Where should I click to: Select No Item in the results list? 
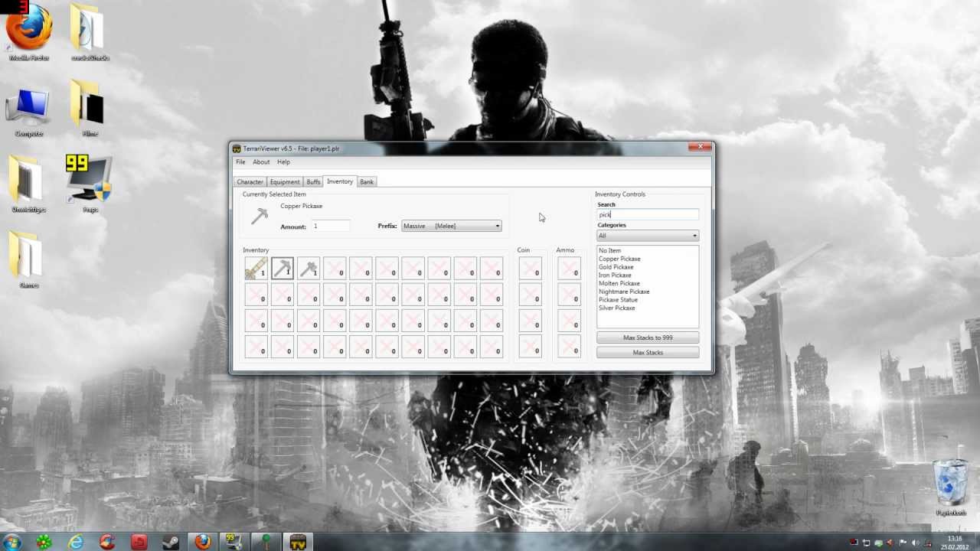click(609, 251)
